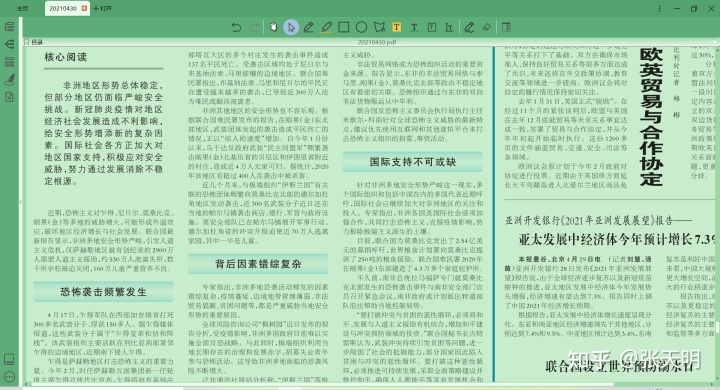The image size is (720, 390).
Task: Click the 亚太发展中经济体 headline
Action: point(616,239)
